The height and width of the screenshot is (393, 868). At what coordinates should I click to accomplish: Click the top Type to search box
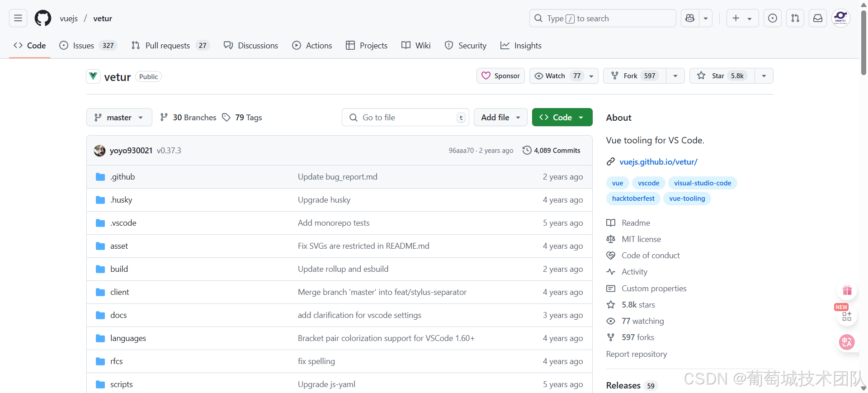click(x=603, y=18)
